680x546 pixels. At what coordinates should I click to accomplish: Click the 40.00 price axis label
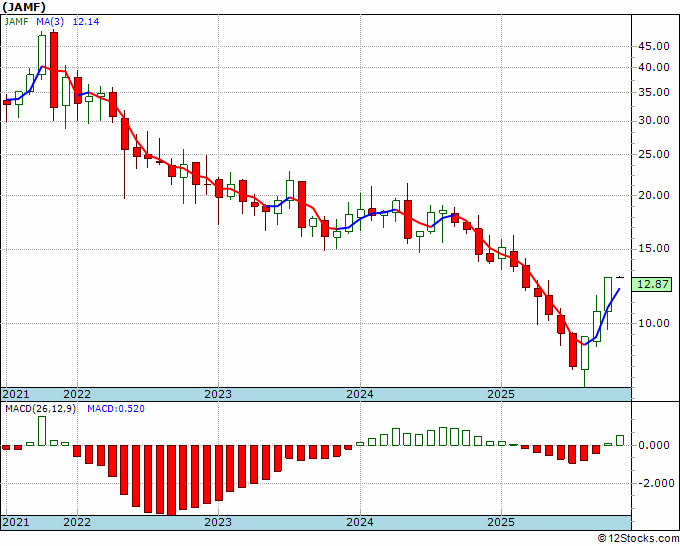click(654, 67)
